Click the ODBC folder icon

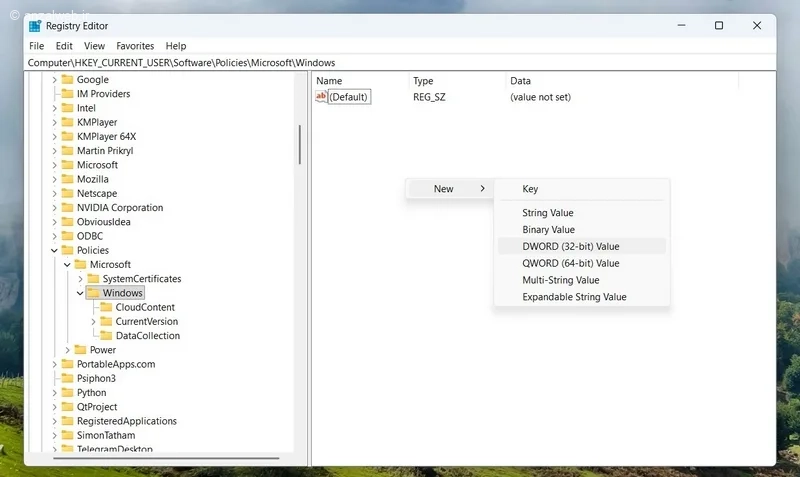(x=67, y=236)
